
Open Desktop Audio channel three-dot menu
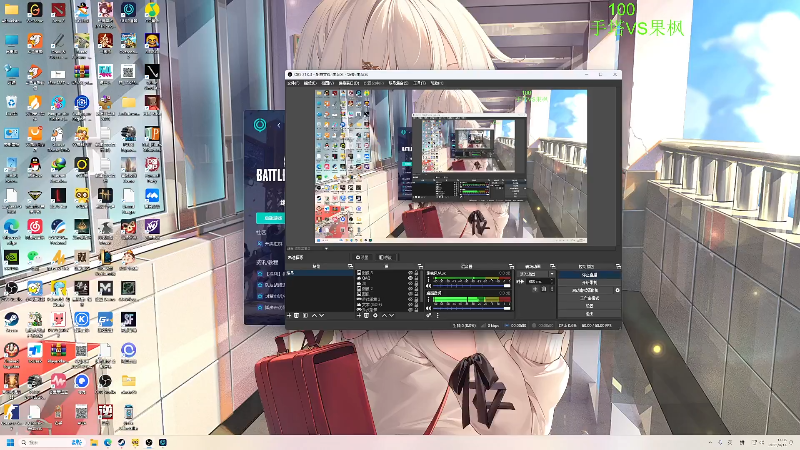pos(428,300)
